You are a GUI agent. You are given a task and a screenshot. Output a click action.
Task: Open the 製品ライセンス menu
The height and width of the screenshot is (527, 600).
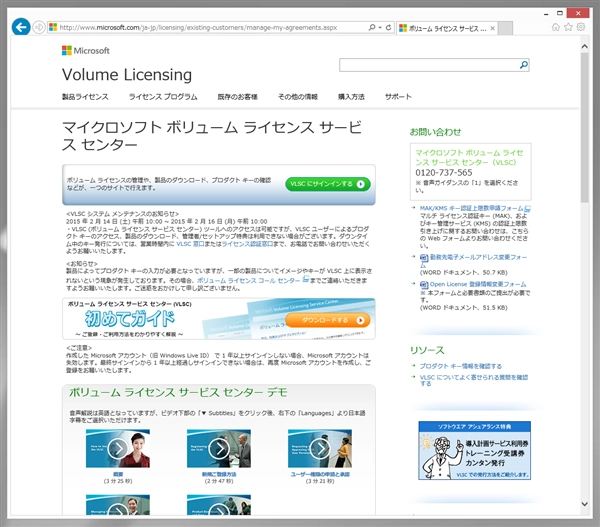pyautogui.click(x=85, y=97)
